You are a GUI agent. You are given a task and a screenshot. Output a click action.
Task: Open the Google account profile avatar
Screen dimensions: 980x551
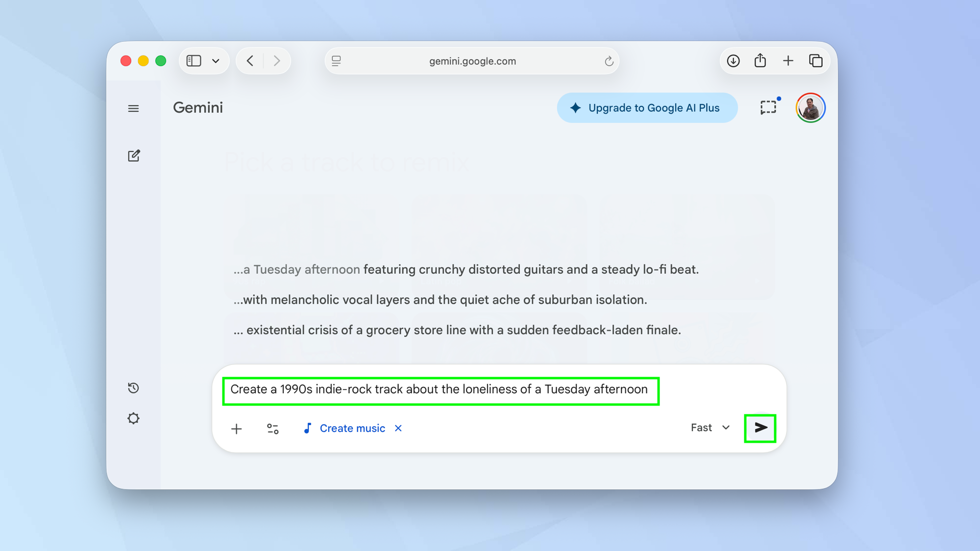[810, 108]
